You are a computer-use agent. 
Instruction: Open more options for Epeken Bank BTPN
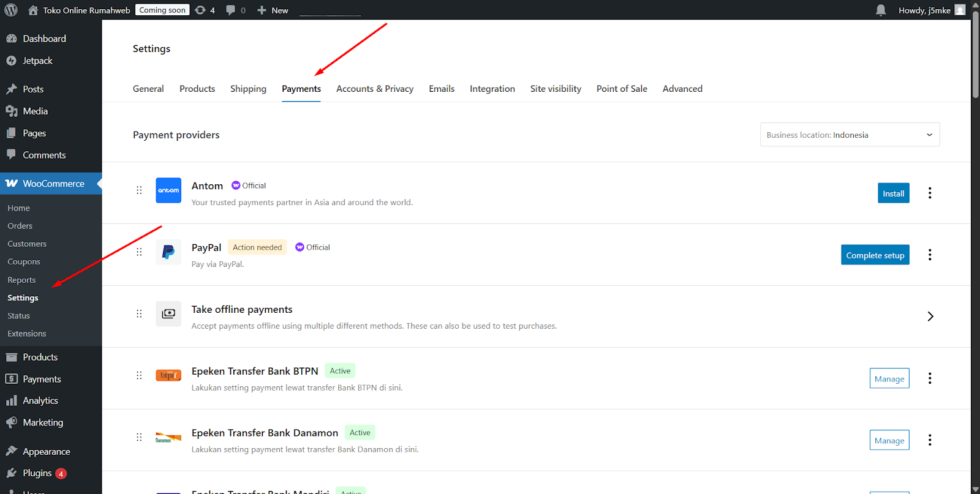pyautogui.click(x=930, y=378)
